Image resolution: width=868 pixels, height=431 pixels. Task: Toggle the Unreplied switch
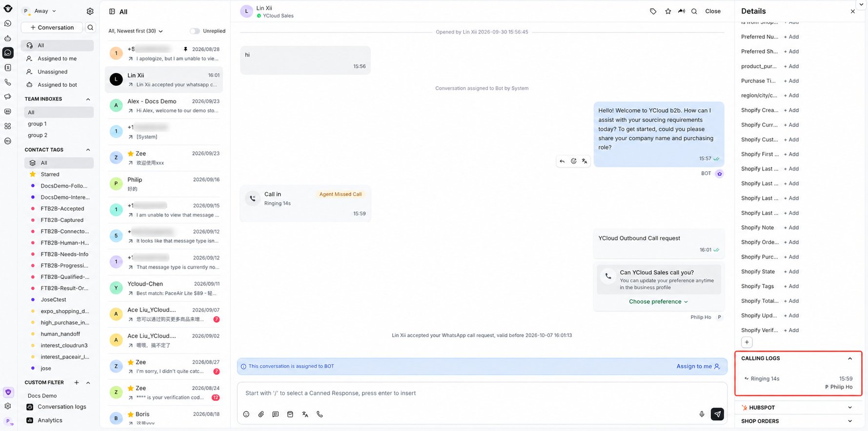[195, 31]
